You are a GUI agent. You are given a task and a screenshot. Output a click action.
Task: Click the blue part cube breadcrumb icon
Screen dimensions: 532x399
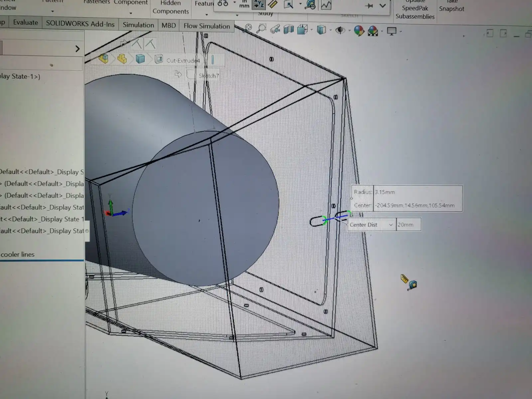pyautogui.click(x=140, y=59)
